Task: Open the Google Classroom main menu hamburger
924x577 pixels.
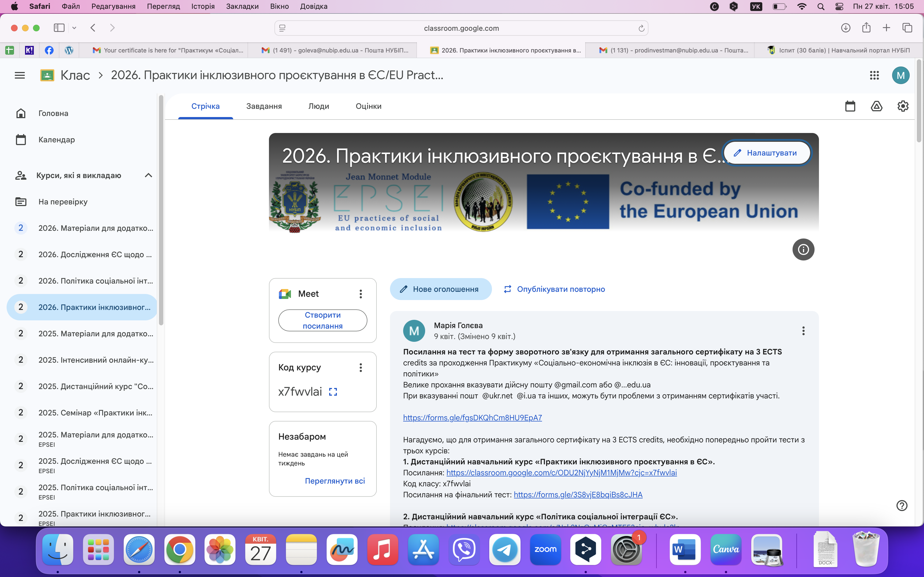Action: point(20,75)
